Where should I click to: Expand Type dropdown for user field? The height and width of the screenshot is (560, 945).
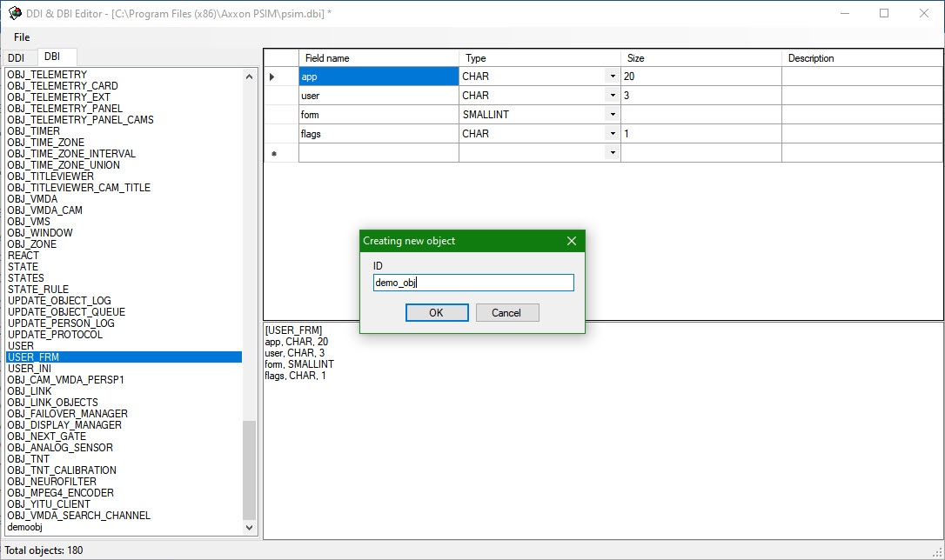coord(613,96)
